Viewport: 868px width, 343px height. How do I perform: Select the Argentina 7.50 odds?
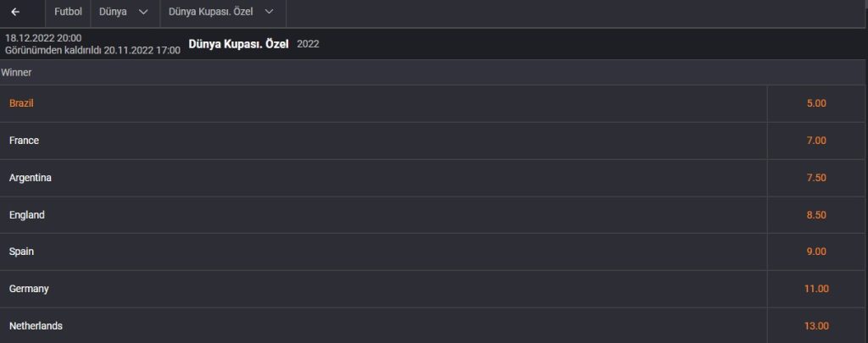click(x=816, y=178)
